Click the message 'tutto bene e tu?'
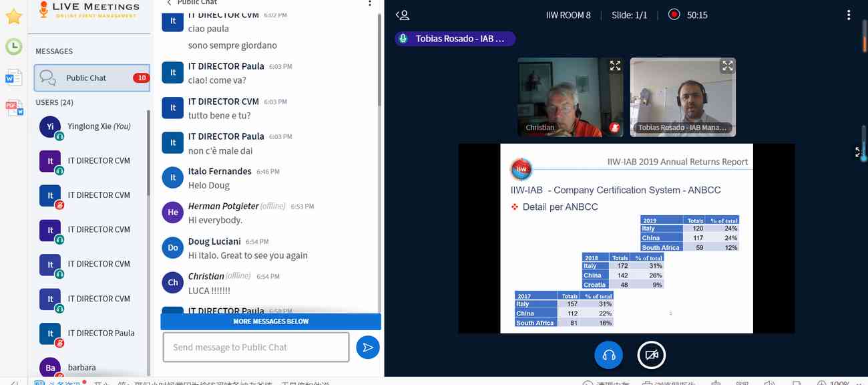Image resolution: width=868 pixels, height=385 pixels. (219, 116)
